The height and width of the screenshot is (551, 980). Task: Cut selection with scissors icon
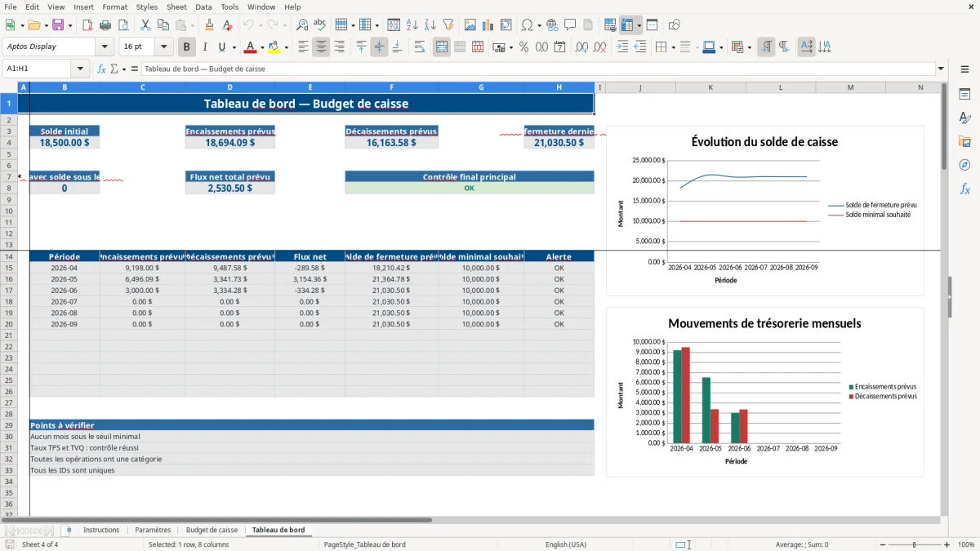point(145,25)
